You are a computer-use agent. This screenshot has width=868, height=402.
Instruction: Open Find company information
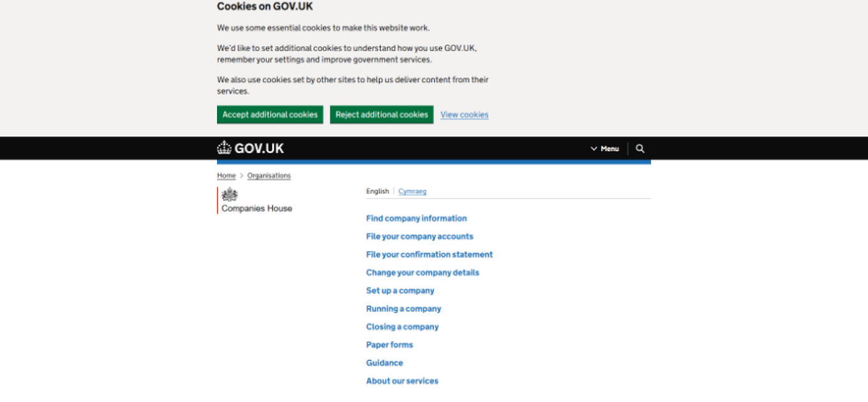[416, 218]
